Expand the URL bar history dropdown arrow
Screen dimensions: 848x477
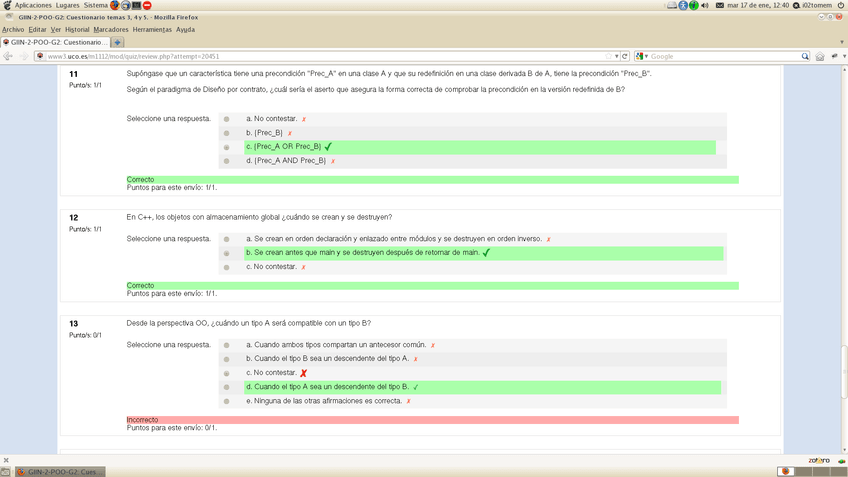pos(616,56)
